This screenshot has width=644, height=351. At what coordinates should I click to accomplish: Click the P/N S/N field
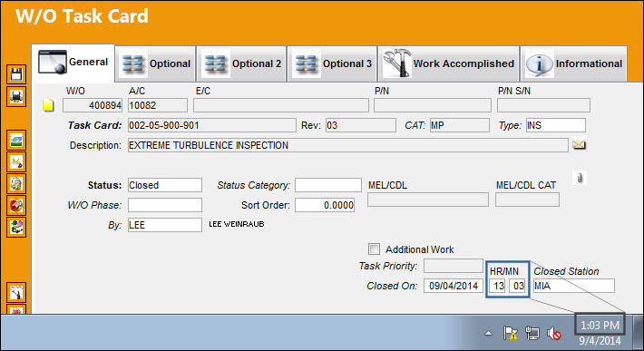(x=543, y=105)
